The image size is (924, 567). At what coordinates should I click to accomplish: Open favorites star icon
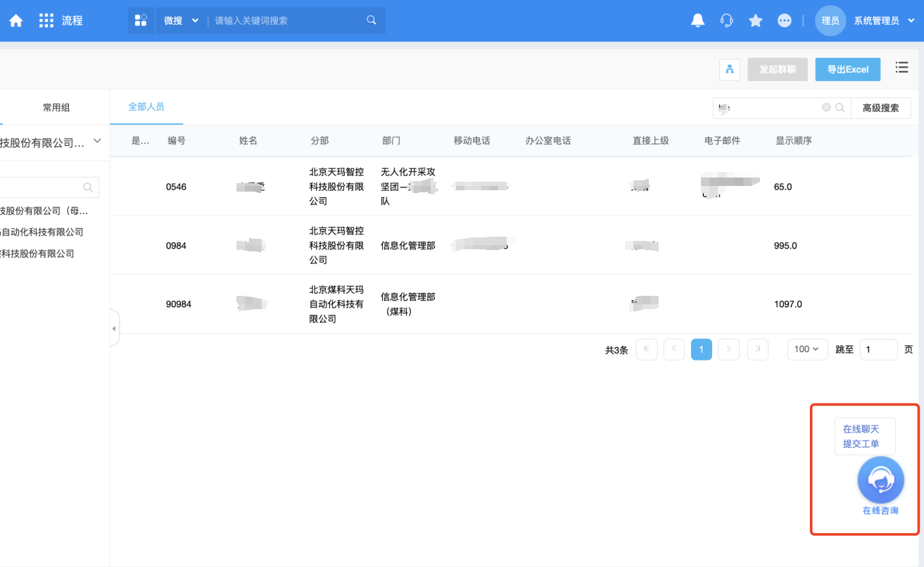point(756,21)
